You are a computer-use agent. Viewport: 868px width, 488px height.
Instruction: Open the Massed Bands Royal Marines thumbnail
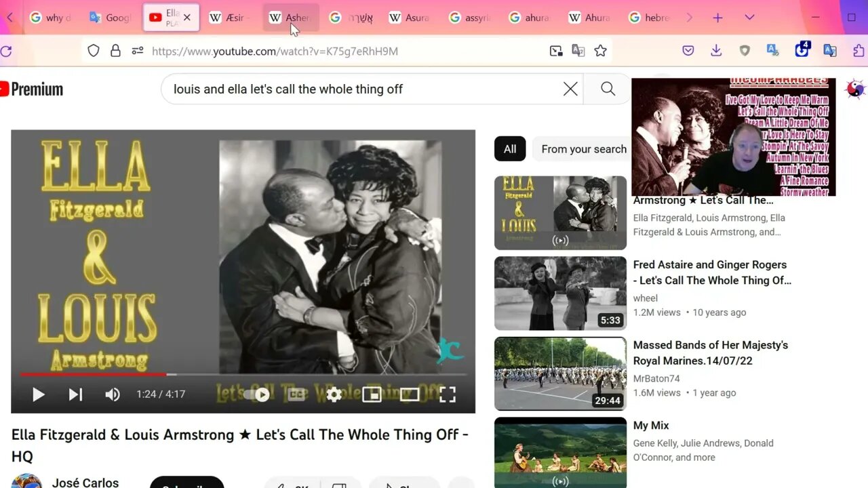click(x=560, y=373)
